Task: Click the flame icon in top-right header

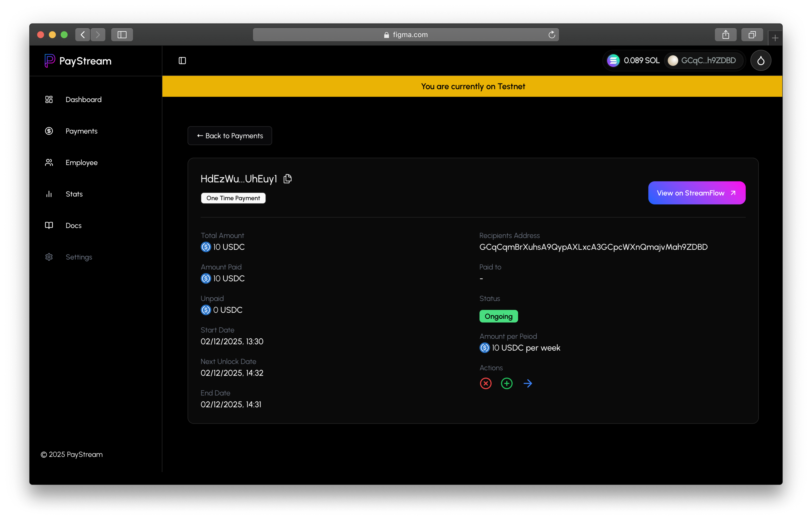Action: 761,60
